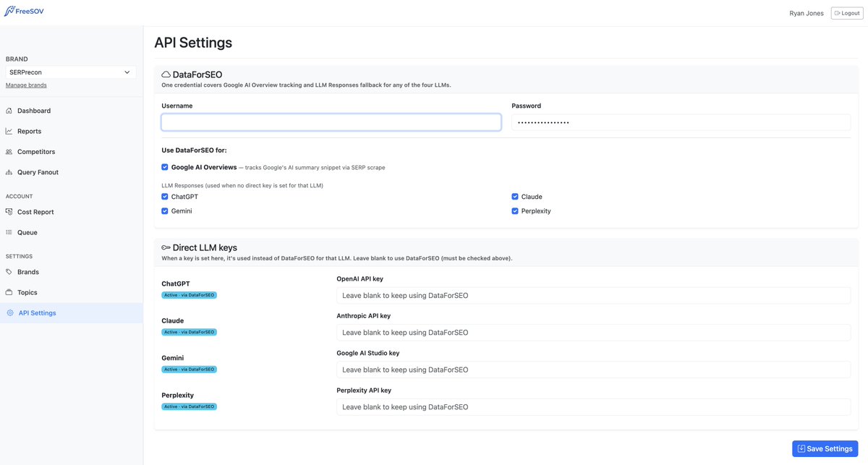This screenshot has width=868, height=465.
Task: Uncheck Google AI Overviews checkbox
Action: 165,167
